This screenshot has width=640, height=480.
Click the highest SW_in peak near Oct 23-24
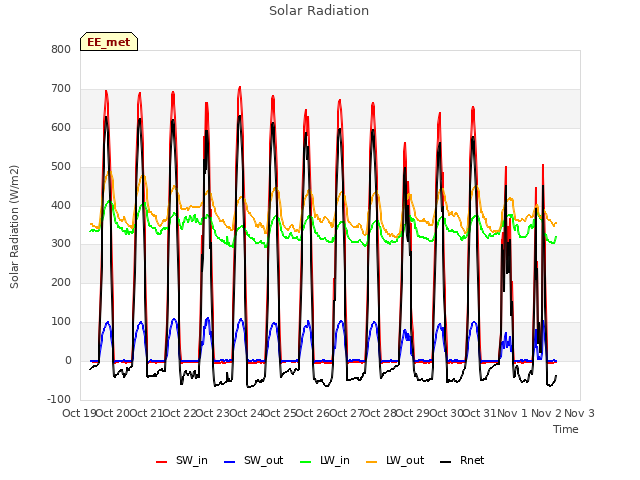click(240, 87)
